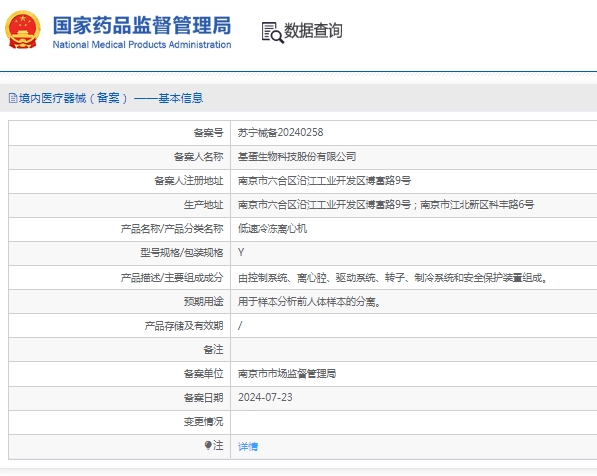Click the 备案人名称 label
Image resolution: width=597 pixels, height=476 pixels.
pos(198,157)
